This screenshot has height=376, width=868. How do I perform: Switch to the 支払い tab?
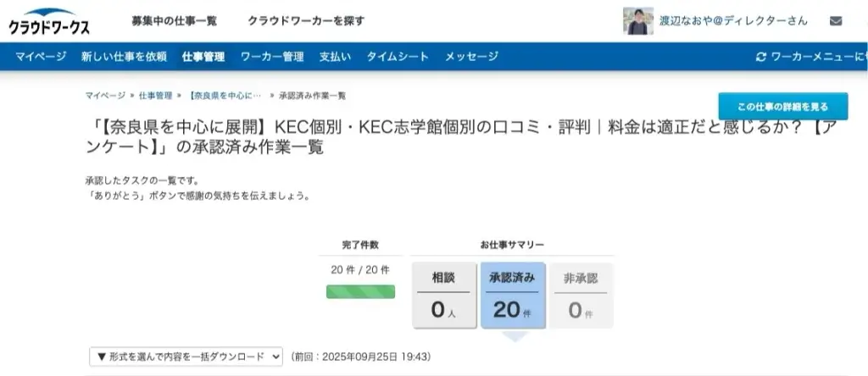(335, 57)
